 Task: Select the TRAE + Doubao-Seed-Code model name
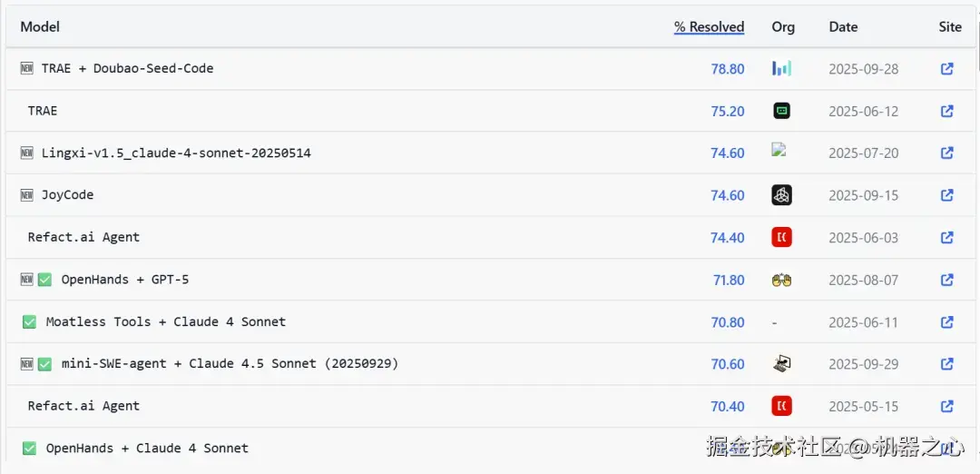(x=128, y=68)
